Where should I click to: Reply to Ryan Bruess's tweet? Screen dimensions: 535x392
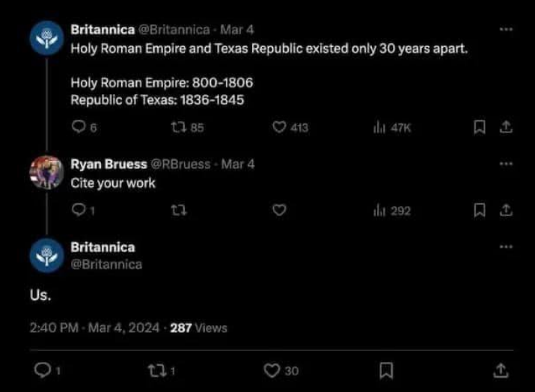pos(78,211)
